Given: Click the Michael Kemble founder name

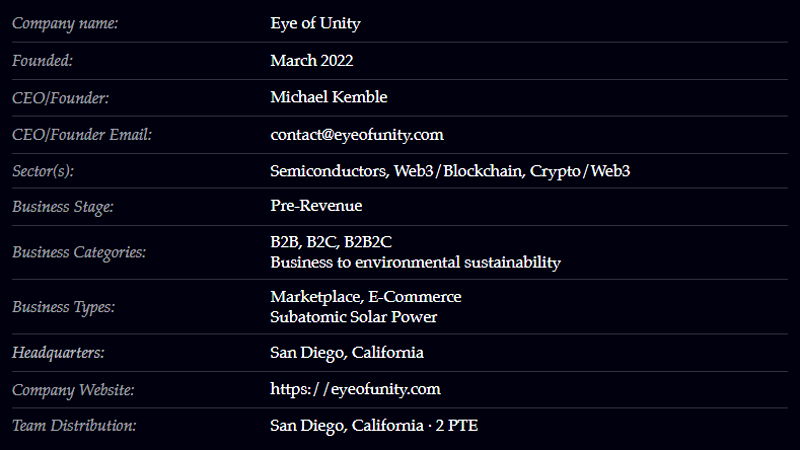Looking at the screenshot, I should (328, 97).
